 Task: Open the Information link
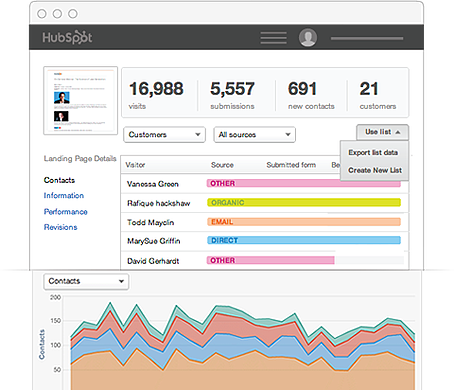pyautogui.click(x=64, y=196)
